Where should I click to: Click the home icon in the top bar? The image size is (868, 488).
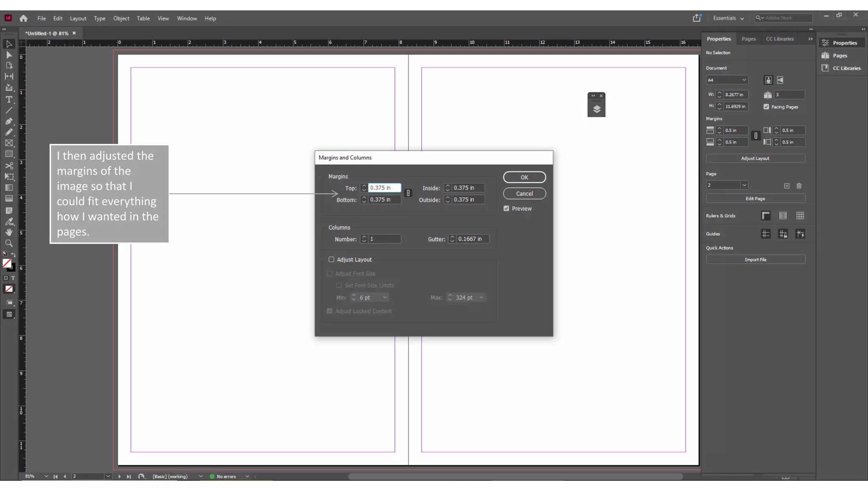point(23,18)
